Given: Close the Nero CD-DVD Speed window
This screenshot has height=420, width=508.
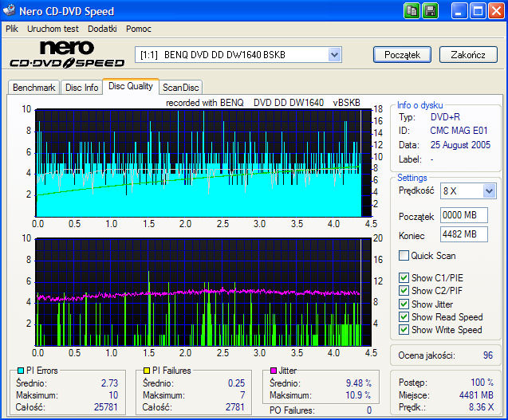Looking at the screenshot, I should click(496, 11).
